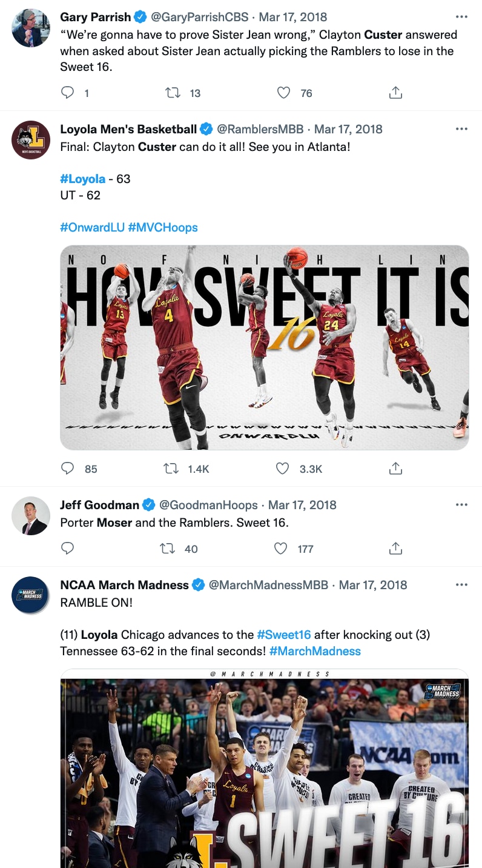Retweet Jeff Goodman's Porter Moser tweet
The width and height of the screenshot is (482, 868).
[167, 549]
